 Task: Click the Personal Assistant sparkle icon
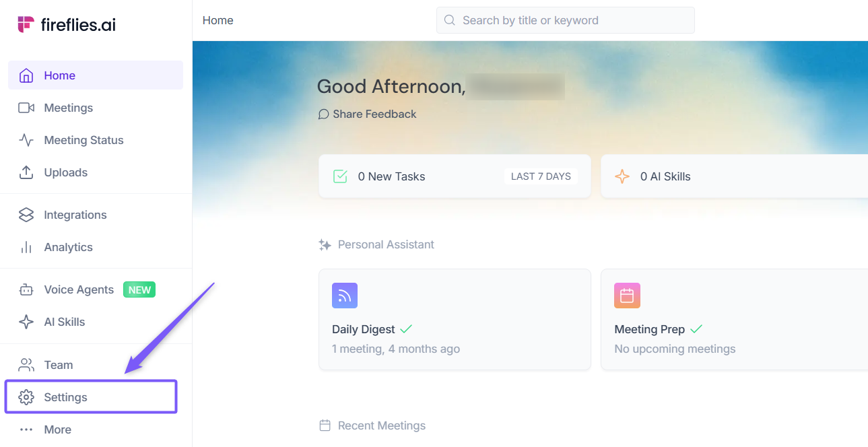point(325,245)
